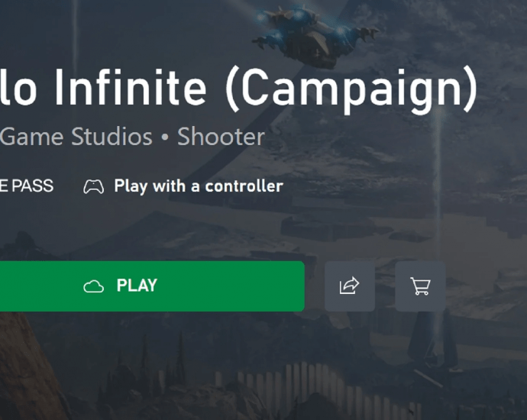Click the share arrow icon button
527x420 pixels.
(x=350, y=286)
